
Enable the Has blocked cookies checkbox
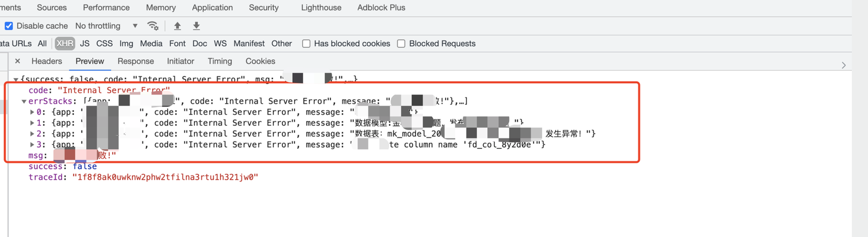click(x=307, y=43)
